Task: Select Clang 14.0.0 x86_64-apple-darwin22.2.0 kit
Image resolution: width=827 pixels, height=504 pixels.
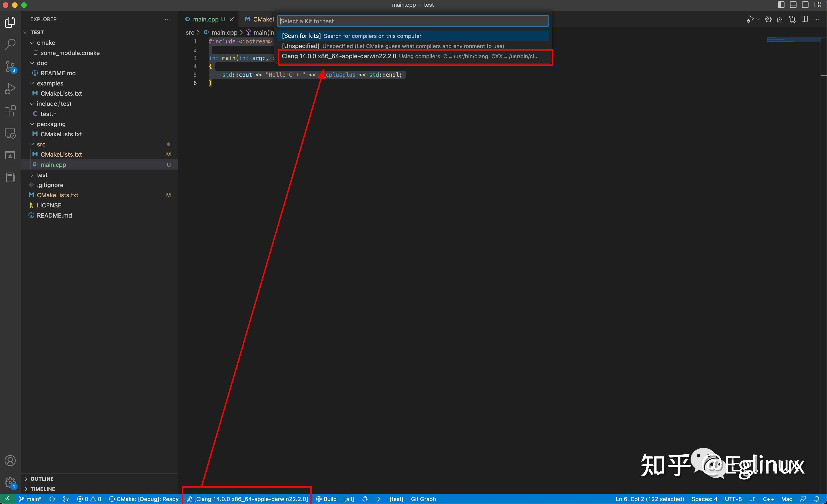Action: (413, 56)
